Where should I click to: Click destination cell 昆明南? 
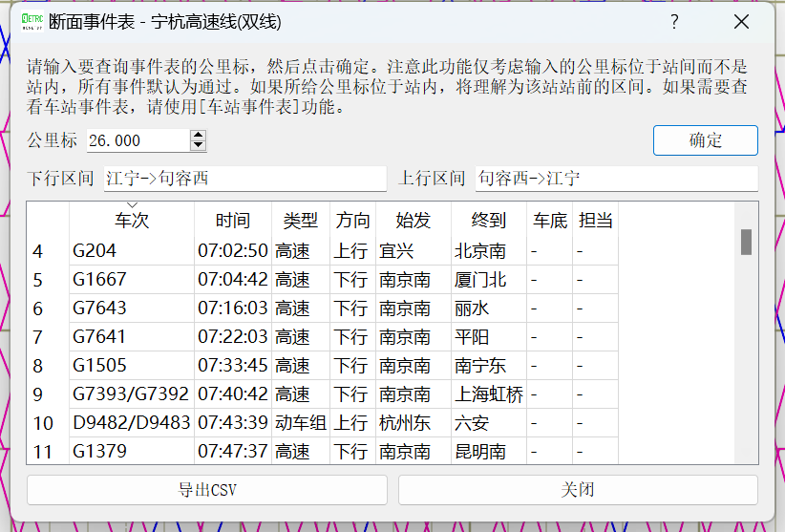pyautogui.click(x=489, y=451)
